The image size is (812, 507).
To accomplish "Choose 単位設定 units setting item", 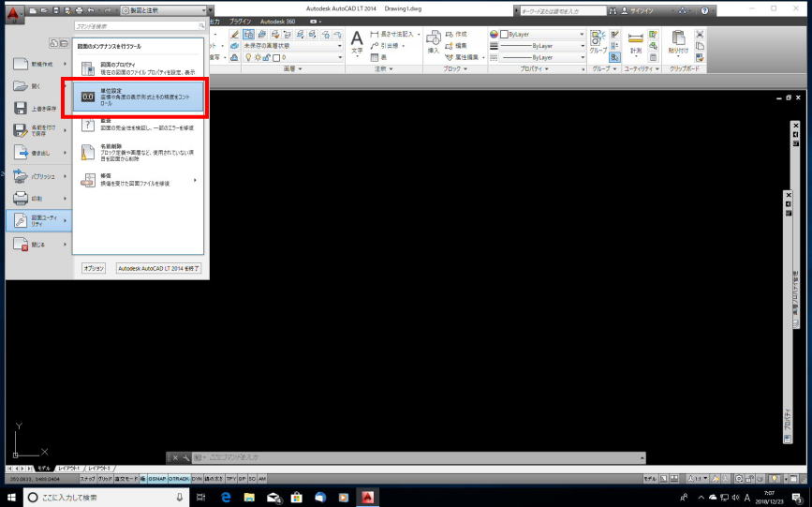I will (x=138, y=97).
